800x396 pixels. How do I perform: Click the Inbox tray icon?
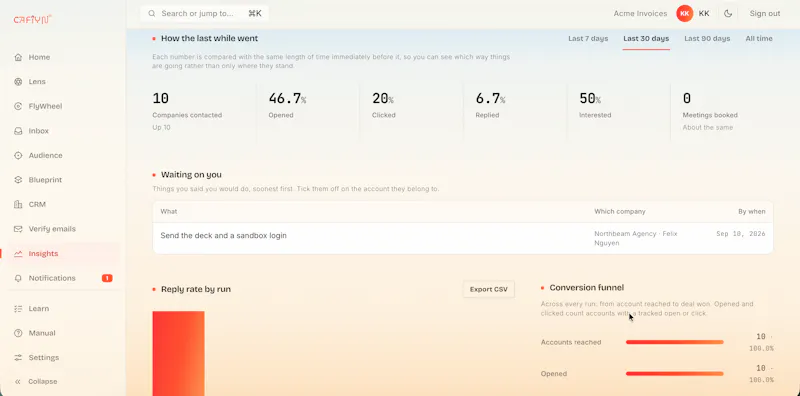[18, 131]
